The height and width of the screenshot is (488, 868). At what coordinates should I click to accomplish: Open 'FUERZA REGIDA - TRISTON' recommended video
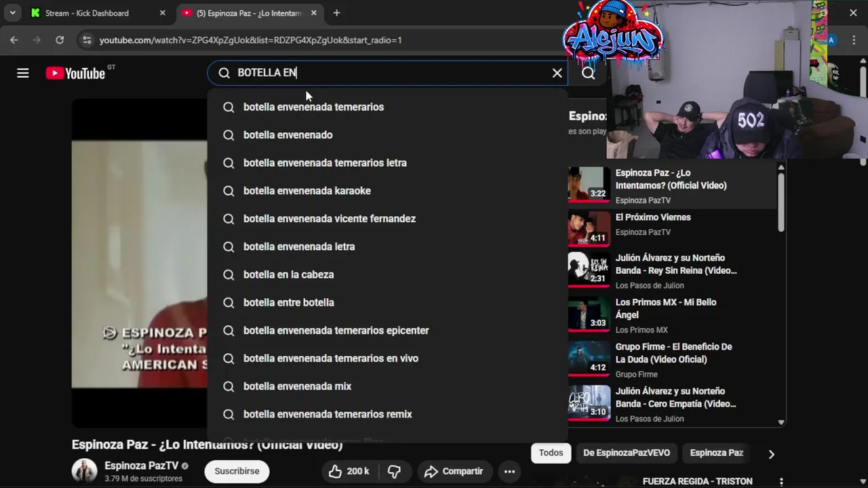pyautogui.click(x=697, y=482)
